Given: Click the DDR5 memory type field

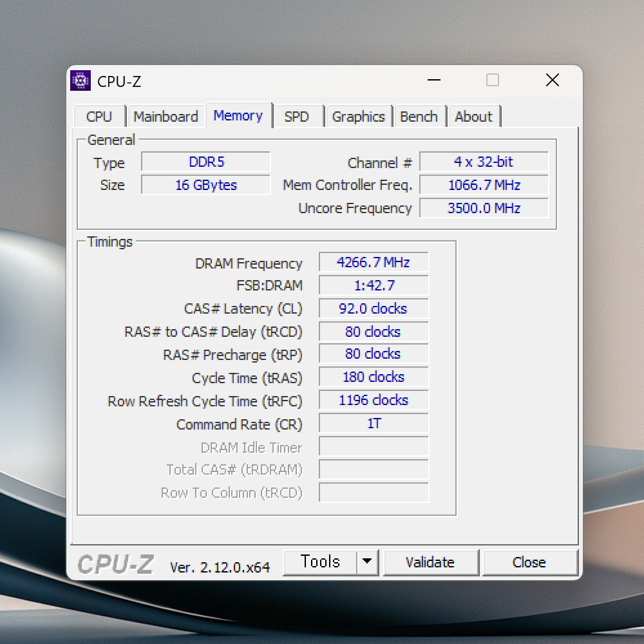Looking at the screenshot, I should point(206,162).
